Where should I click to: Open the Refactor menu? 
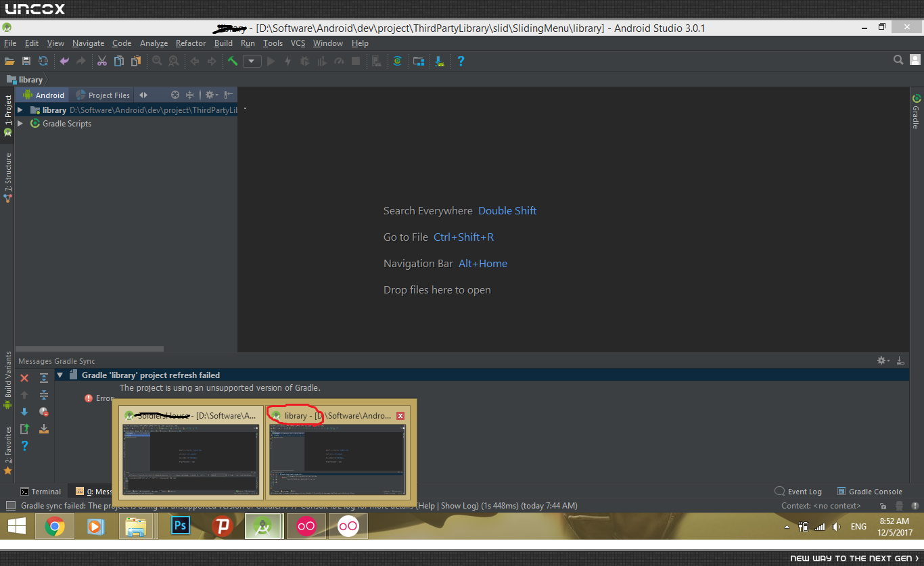(x=191, y=43)
